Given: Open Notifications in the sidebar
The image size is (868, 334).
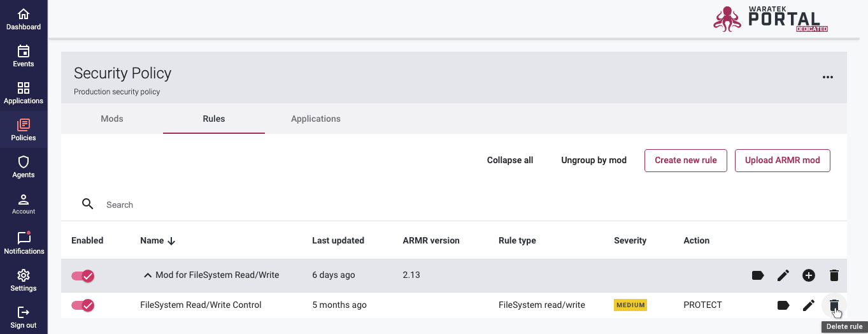Looking at the screenshot, I should pyautogui.click(x=24, y=242).
